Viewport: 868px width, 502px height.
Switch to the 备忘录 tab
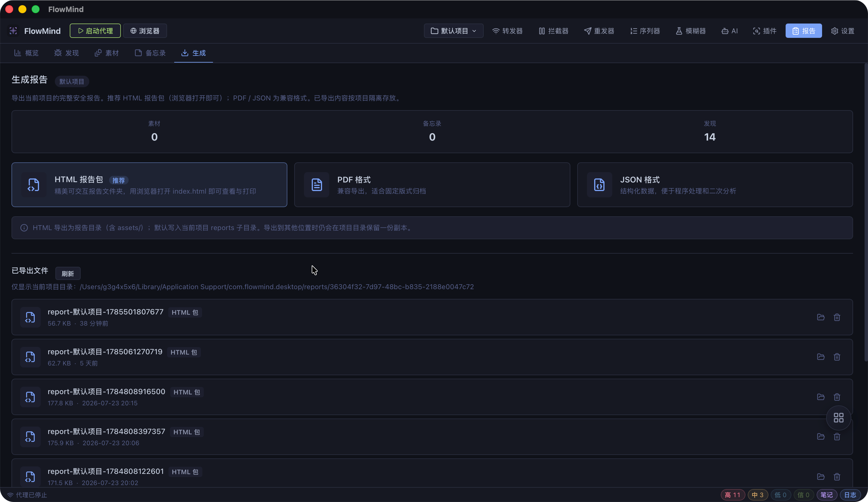[150, 53]
